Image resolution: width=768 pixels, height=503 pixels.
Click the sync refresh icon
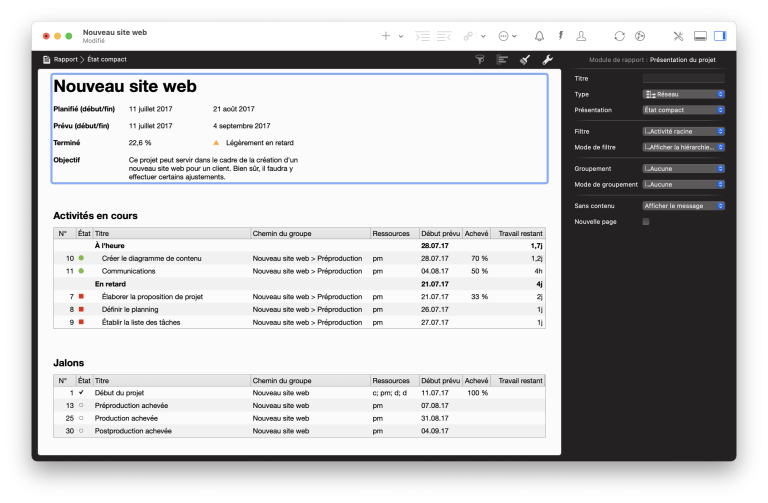[x=620, y=36]
